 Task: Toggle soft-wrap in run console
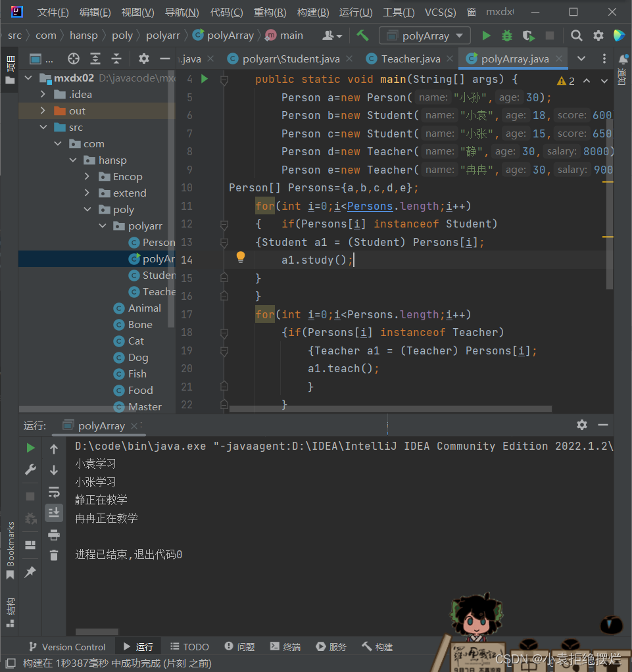(x=54, y=492)
